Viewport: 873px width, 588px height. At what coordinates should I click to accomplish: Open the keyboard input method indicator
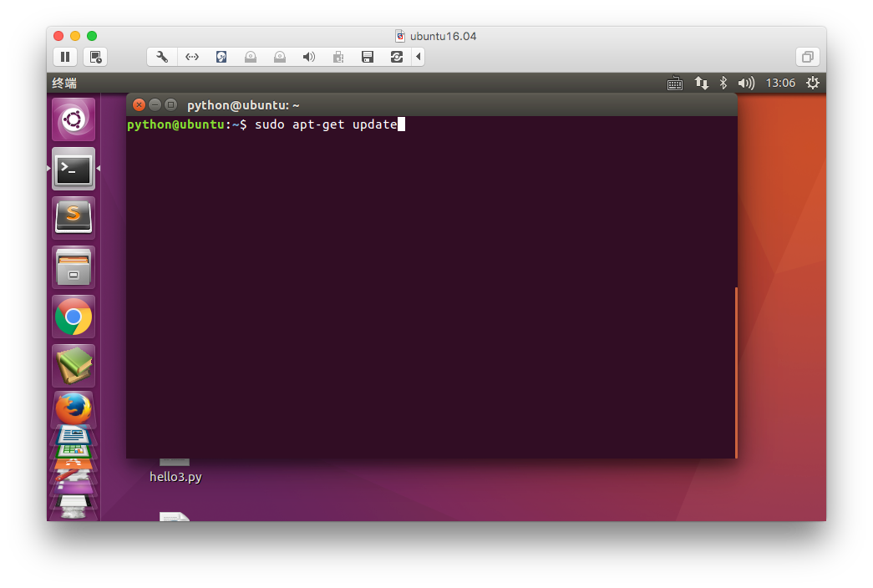[675, 84]
